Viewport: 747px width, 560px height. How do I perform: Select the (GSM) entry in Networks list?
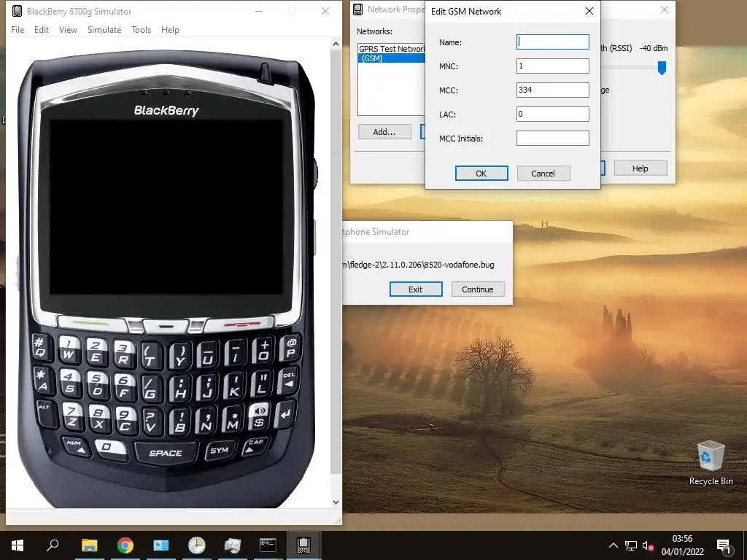(x=392, y=58)
